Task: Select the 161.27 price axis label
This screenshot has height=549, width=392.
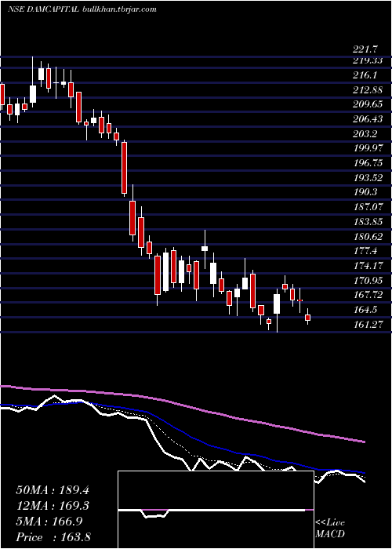Action: coord(368,324)
